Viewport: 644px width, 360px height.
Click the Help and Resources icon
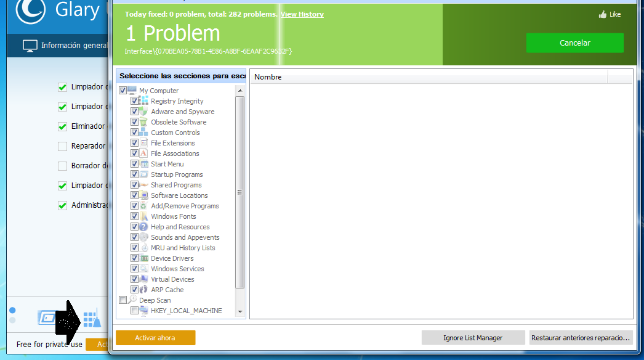144,227
